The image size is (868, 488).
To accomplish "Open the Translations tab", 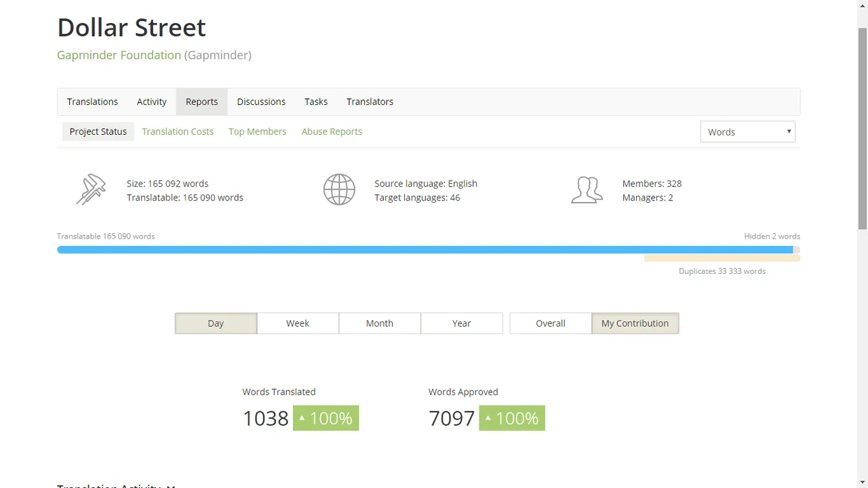I will (92, 102).
